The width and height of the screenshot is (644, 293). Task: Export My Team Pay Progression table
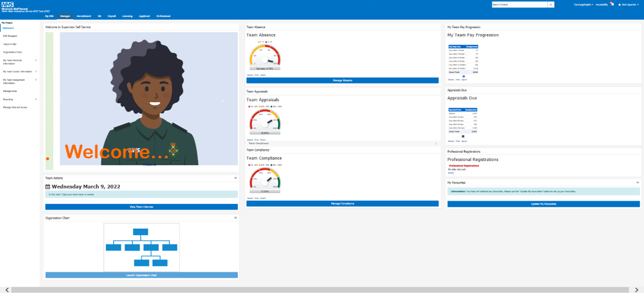coord(464,80)
